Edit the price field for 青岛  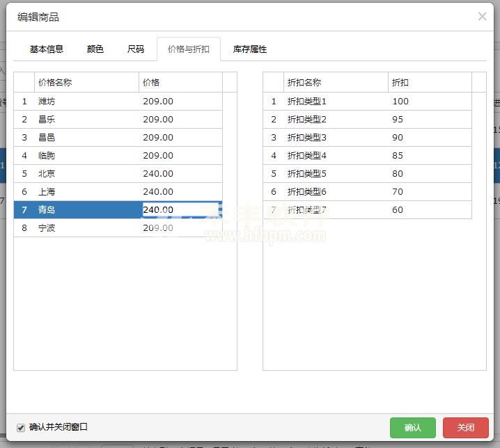point(180,209)
